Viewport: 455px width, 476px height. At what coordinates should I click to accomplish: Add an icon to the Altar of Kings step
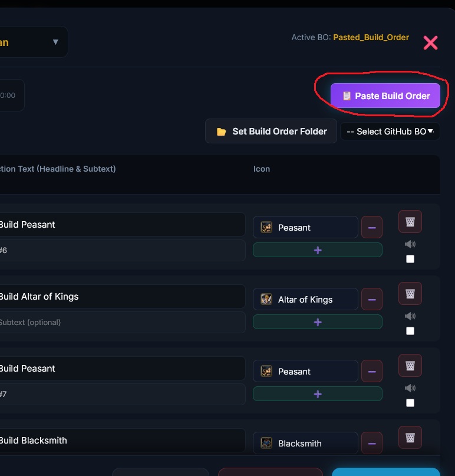318,322
